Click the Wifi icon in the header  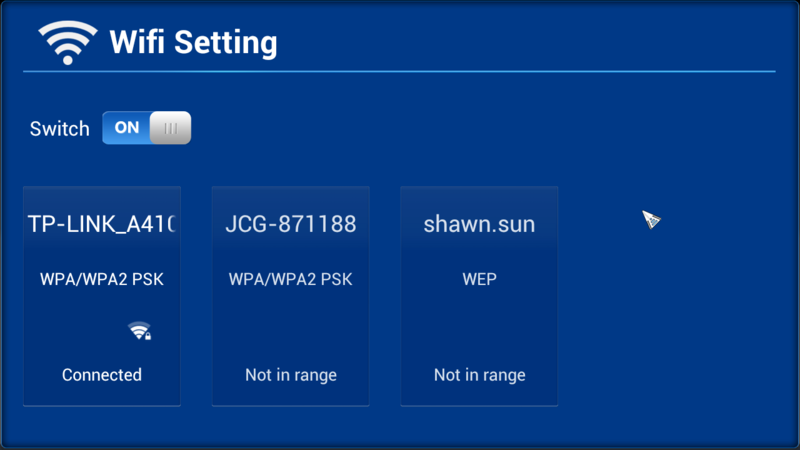(67, 42)
